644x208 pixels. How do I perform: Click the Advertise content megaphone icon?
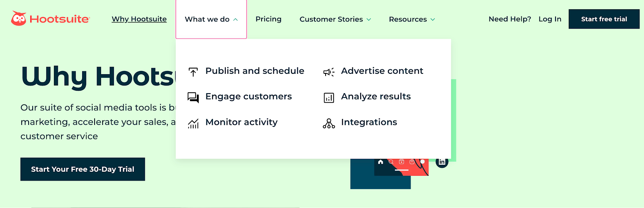coord(329,72)
